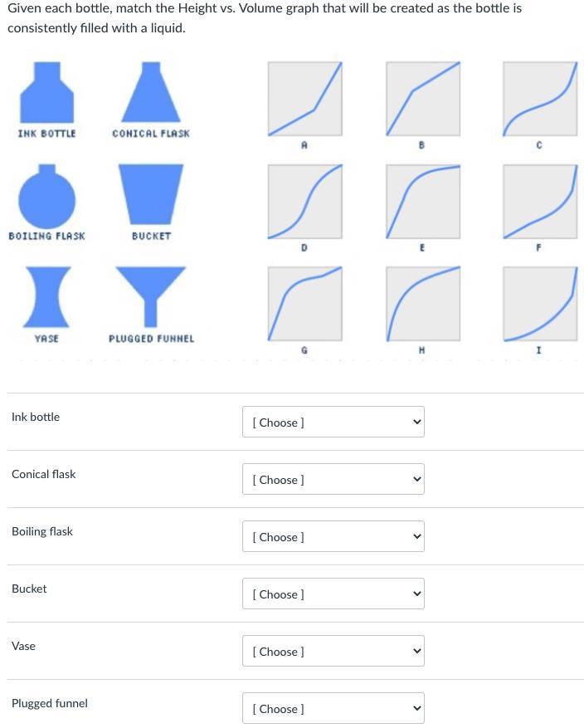Select the Vase shape image
The image size is (584, 728).
point(46,297)
